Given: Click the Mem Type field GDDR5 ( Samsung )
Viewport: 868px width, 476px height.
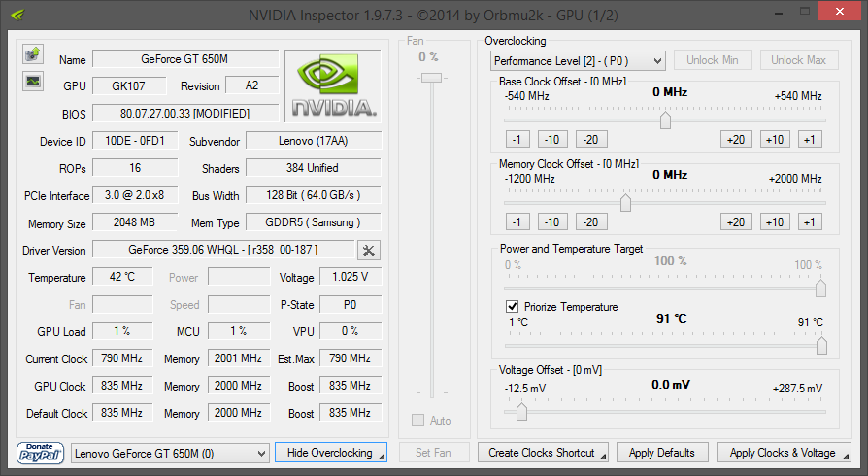Looking at the screenshot, I should coord(314,222).
